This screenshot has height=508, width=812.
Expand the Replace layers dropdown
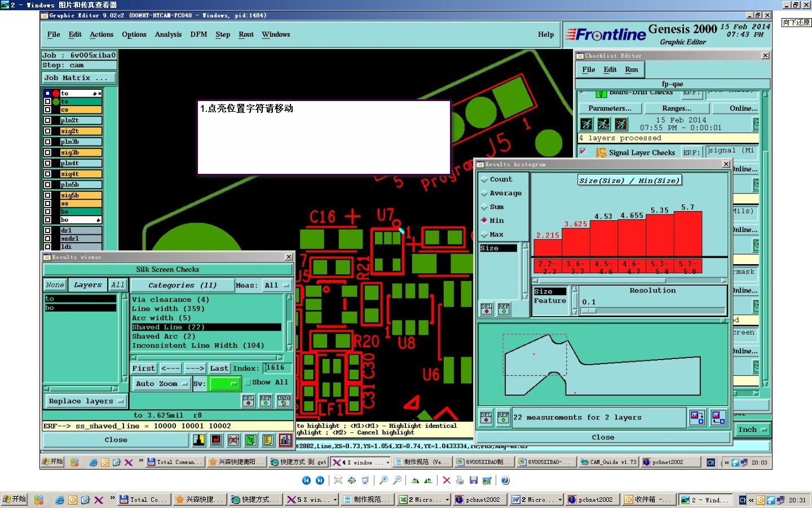click(x=86, y=401)
